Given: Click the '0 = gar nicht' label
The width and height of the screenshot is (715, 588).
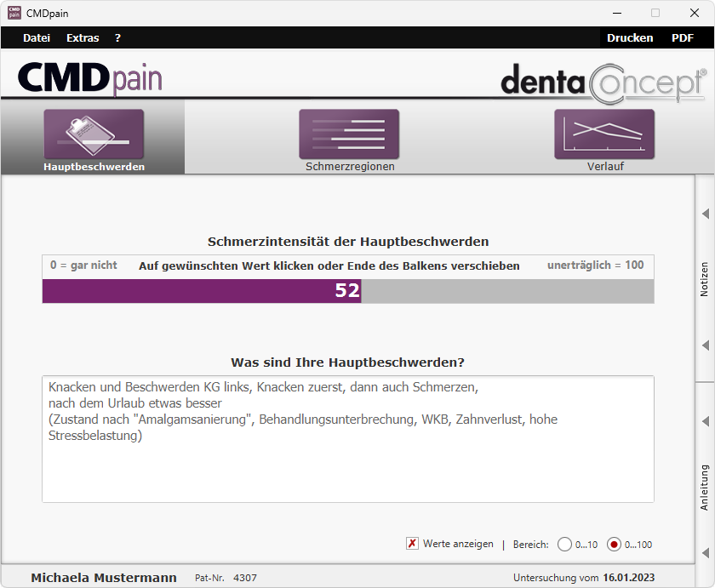Looking at the screenshot, I should pyautogui.click(x=83, y=265).
